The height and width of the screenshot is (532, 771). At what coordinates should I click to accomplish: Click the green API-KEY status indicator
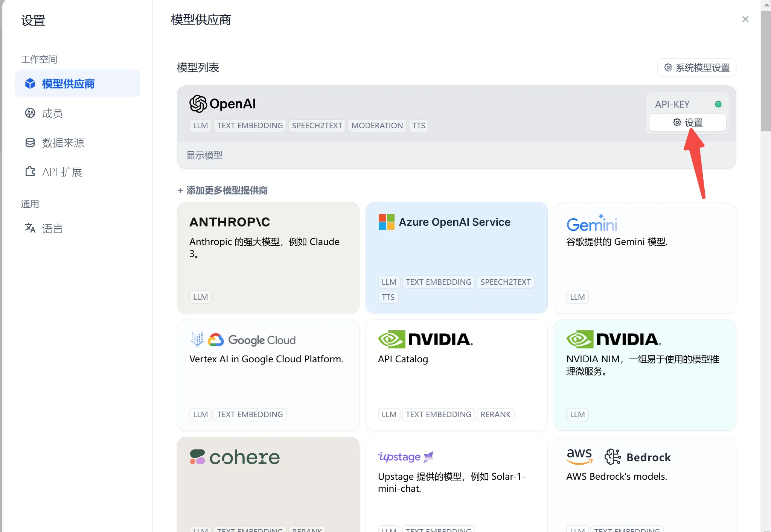[718, 104]
